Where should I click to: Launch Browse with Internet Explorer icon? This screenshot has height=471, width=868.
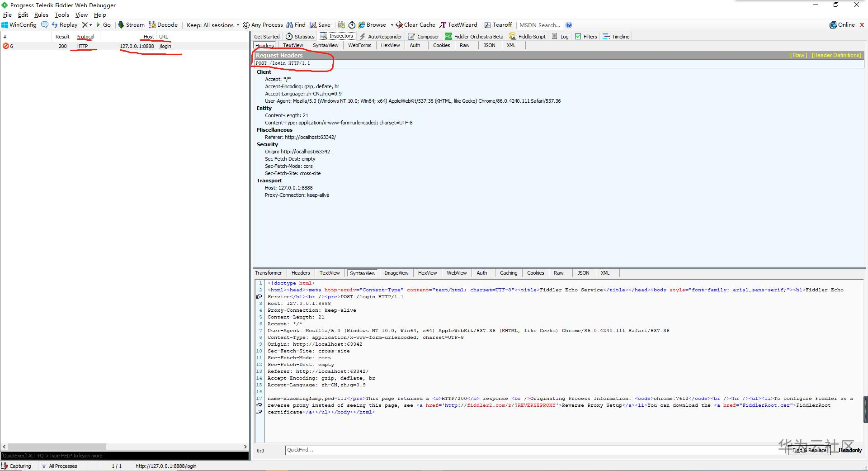[x=372, y=25]
